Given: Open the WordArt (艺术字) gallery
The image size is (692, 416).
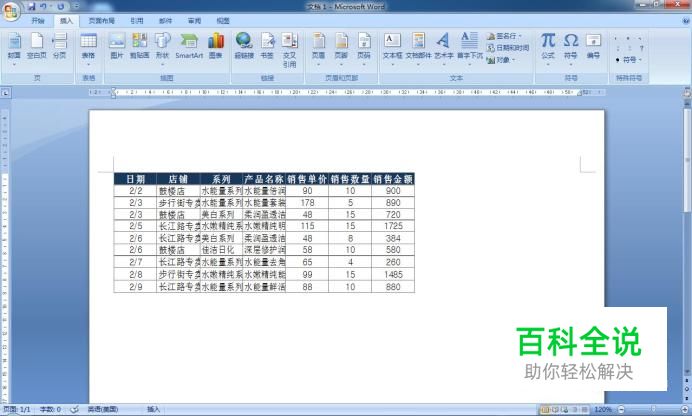Looking at the screenshot, I should (444, 48).
